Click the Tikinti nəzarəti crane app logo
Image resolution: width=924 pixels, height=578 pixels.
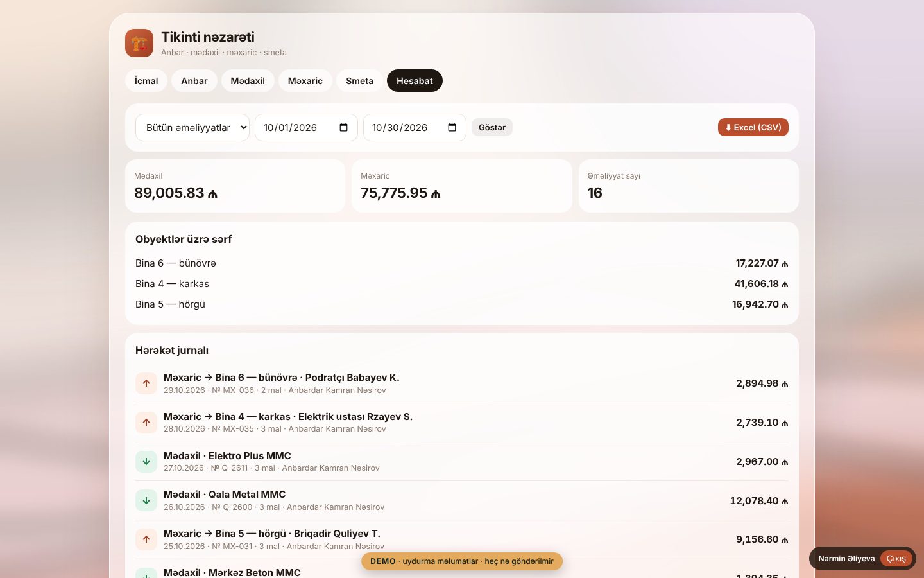coord(139,43)
